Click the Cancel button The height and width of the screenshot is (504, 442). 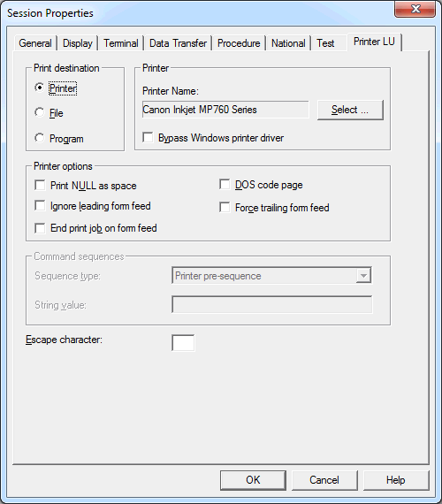[324, 480]
